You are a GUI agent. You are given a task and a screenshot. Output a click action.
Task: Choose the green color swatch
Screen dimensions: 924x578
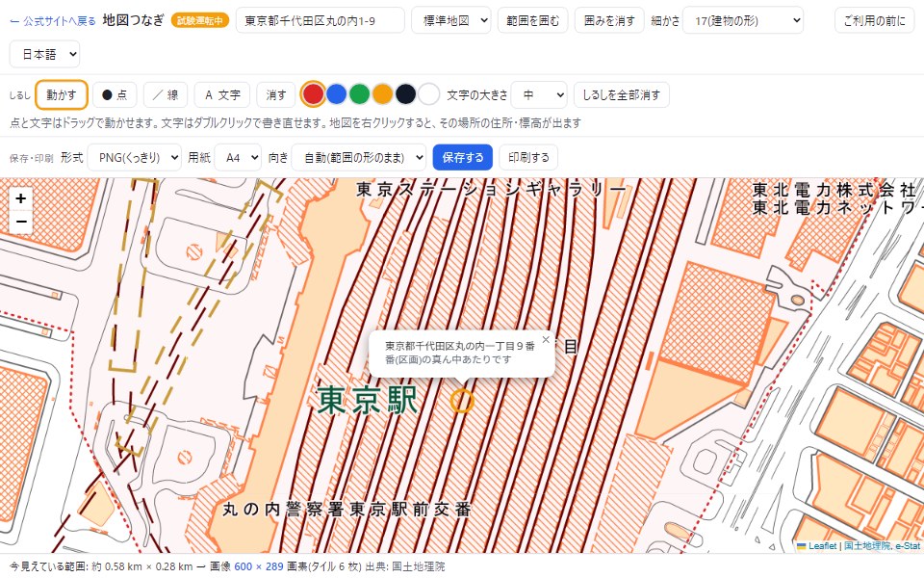point(359,94)
